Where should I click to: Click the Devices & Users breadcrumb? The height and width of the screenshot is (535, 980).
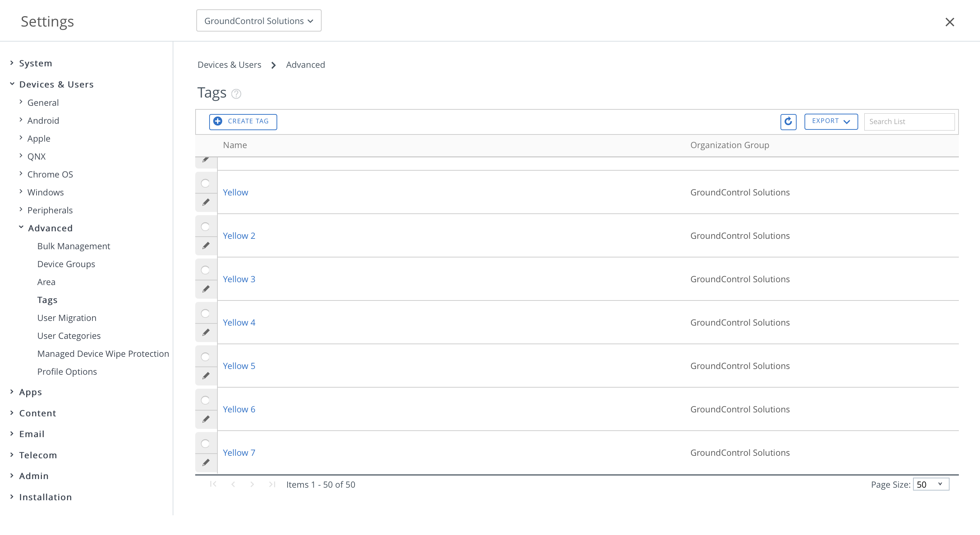229,65
